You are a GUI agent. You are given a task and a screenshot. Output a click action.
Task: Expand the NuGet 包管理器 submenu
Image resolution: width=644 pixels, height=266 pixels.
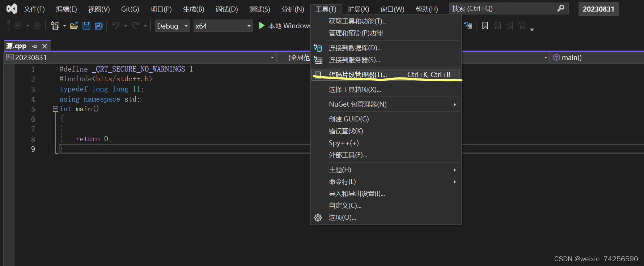click(x=454, y=104)
